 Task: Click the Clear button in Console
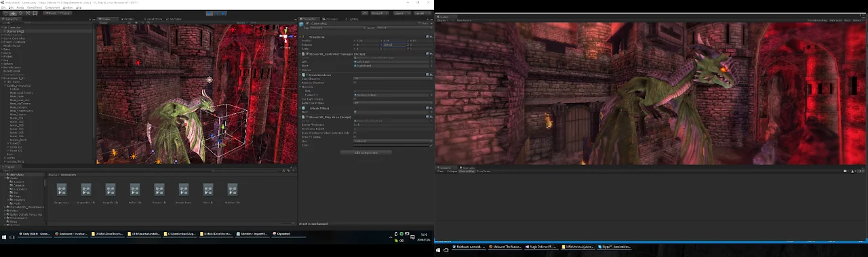coord(440,171)
